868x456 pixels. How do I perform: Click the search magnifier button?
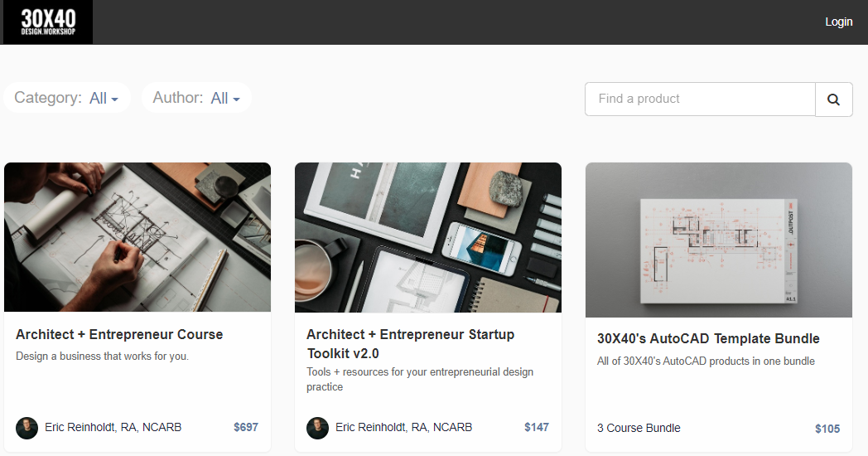point(834,99)
